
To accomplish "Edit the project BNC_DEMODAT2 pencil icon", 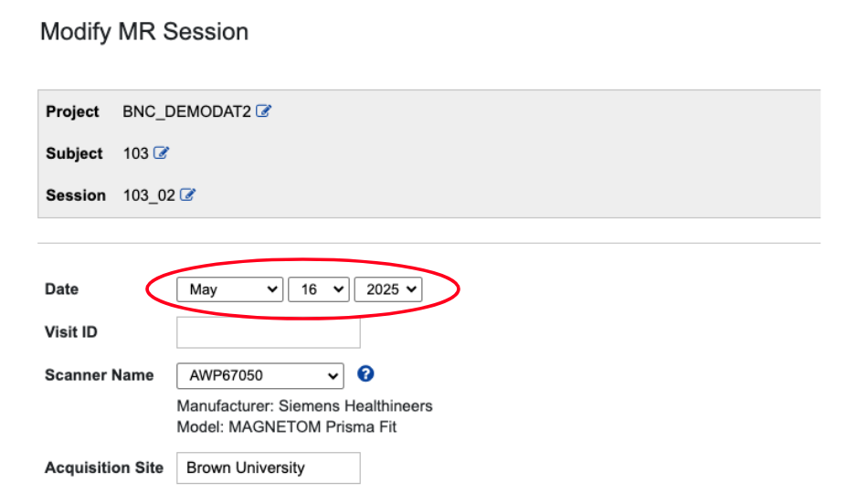I will (263, 111).
